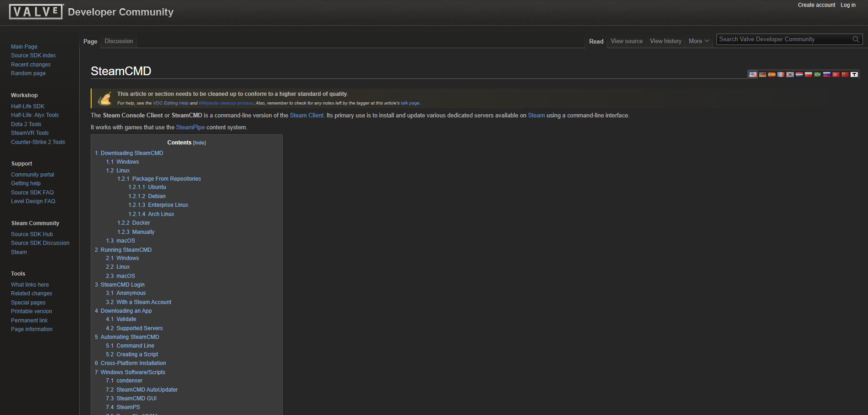The height and width of the screenshot is (415, 868).
Task: Open the View source tab
Action: pyautogui.click(x=627, y=41)
